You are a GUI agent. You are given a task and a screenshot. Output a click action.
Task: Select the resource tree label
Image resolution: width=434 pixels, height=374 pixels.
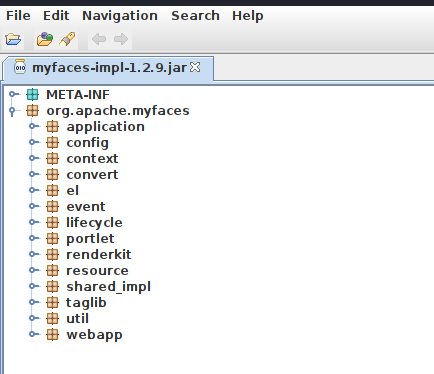[x=97, y=271]
